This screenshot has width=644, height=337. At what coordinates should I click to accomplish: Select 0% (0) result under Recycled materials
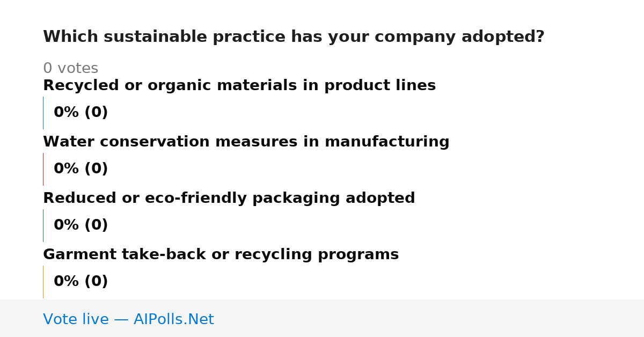81,113
